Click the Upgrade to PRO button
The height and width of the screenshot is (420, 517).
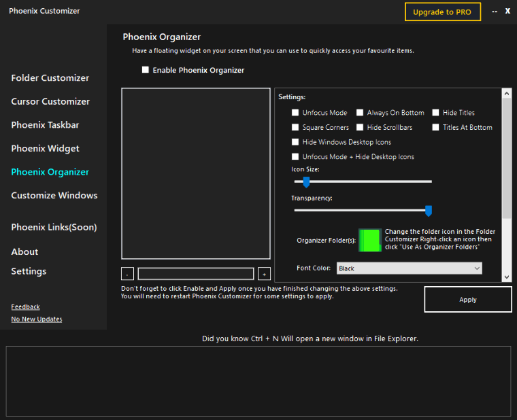[442, 12]
